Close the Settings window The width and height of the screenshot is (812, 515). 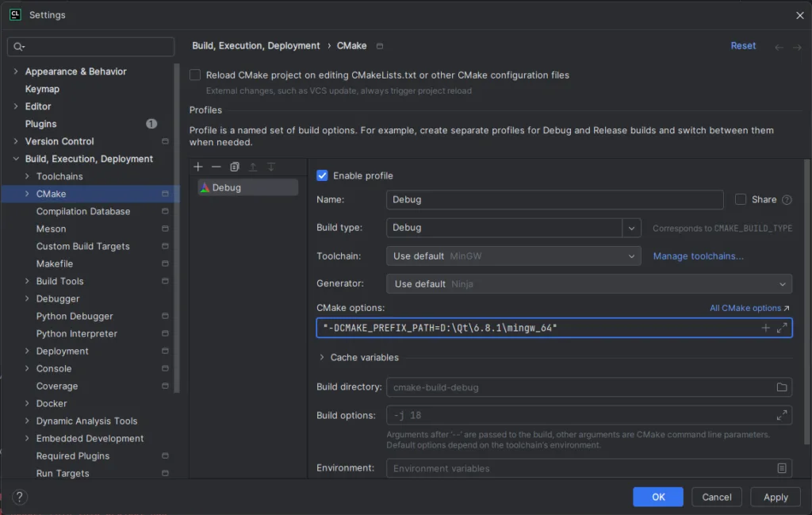pos(799,15)
